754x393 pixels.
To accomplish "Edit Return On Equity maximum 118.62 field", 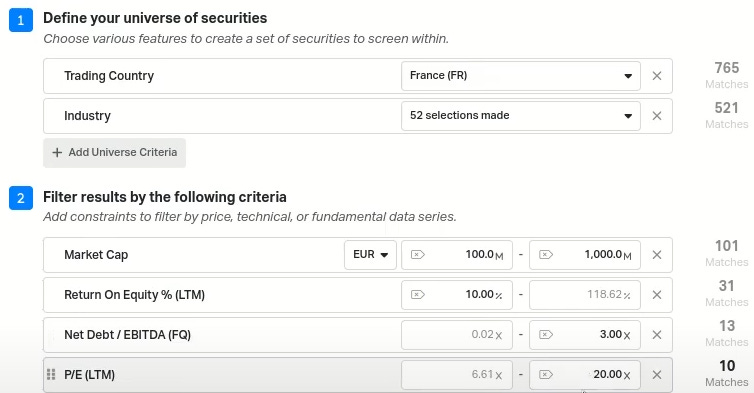I will 585,295.
